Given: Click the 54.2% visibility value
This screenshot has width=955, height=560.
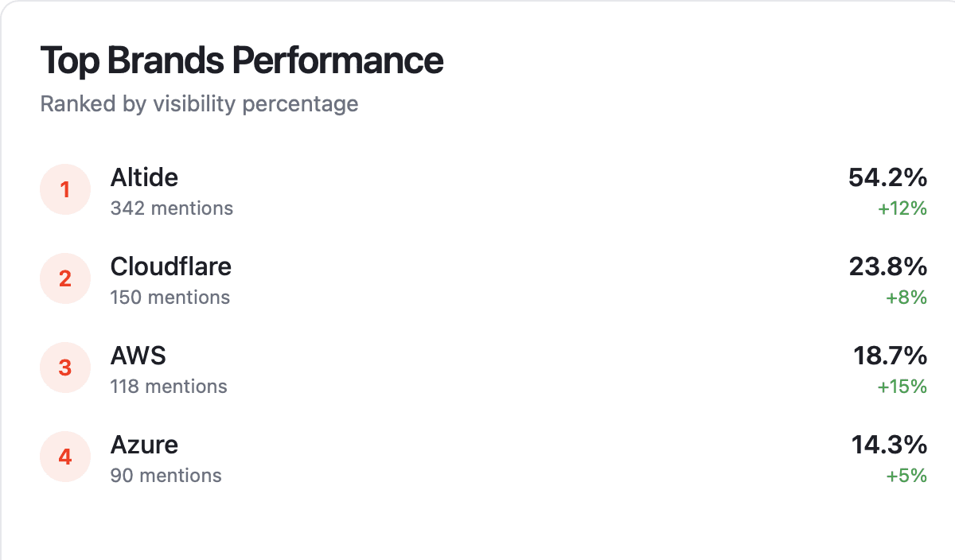Looking at the screenshot, I should click(x=887, y=178).
